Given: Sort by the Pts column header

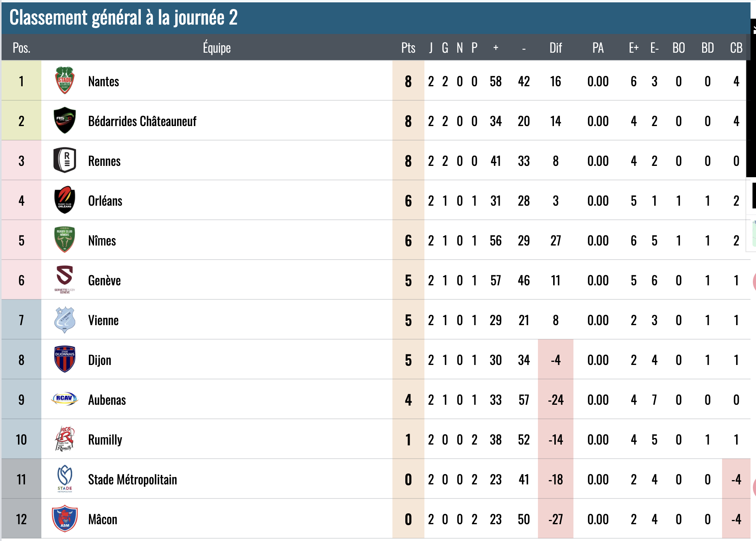Looking at the screenshot, I should [408, 48].
